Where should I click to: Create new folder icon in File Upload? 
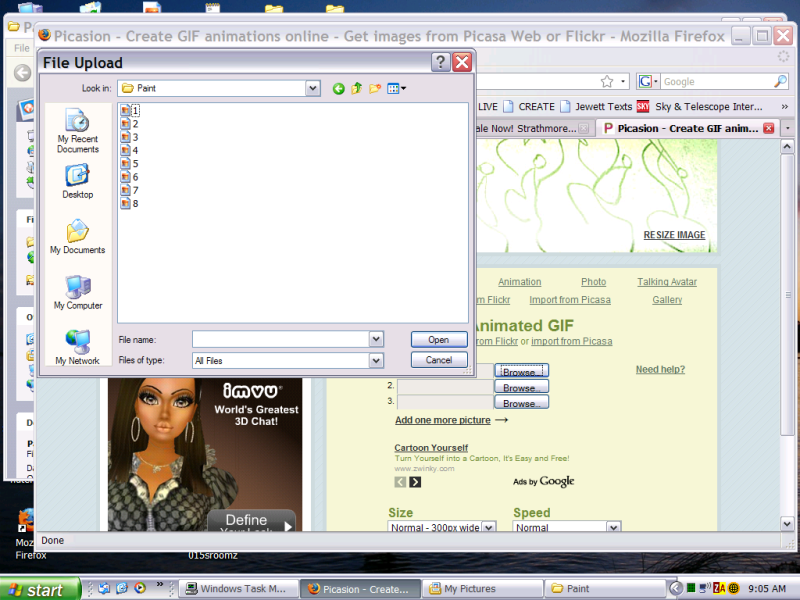(375, 89)
